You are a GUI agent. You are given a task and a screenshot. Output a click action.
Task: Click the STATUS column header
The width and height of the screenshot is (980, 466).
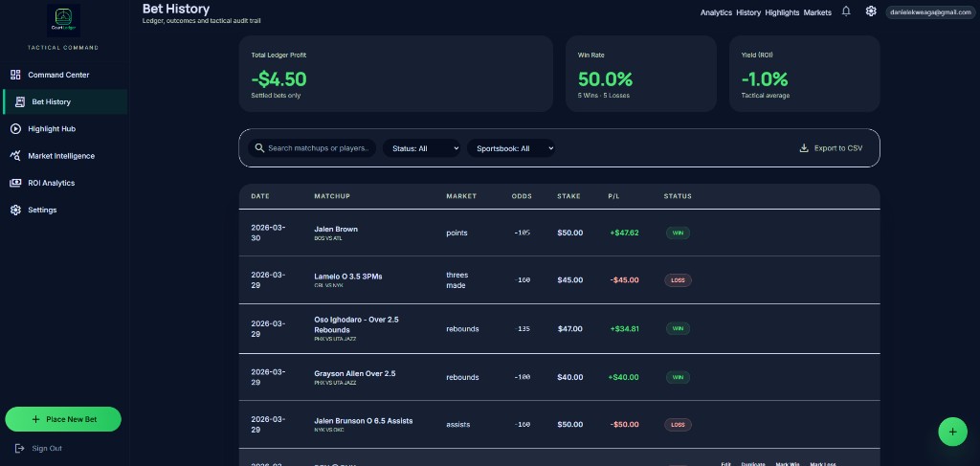pyautogui.click(x=678, y=196)
